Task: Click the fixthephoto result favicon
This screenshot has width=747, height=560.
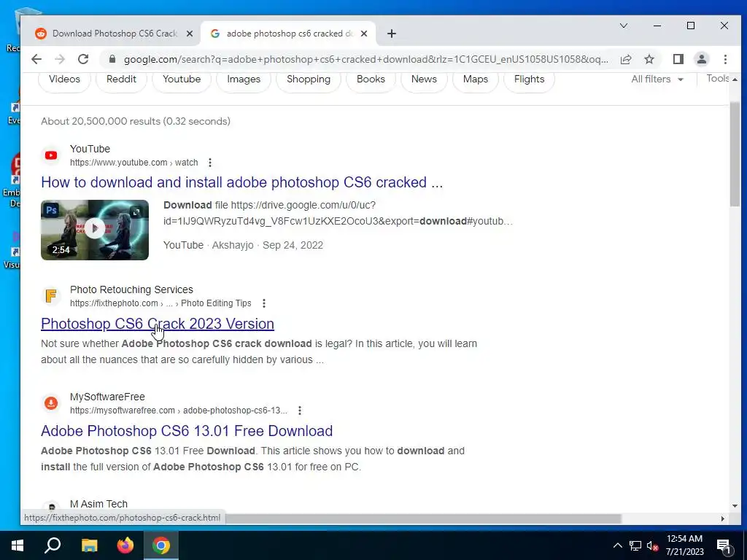Action: click(51, 296)
